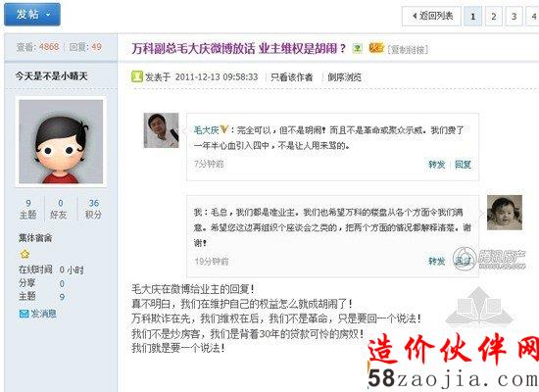Image resolution: width=539 pixels, height=392 pixels.
Task: Toggle 倒序浏览 reverse order view
Action: click(344, 77)
